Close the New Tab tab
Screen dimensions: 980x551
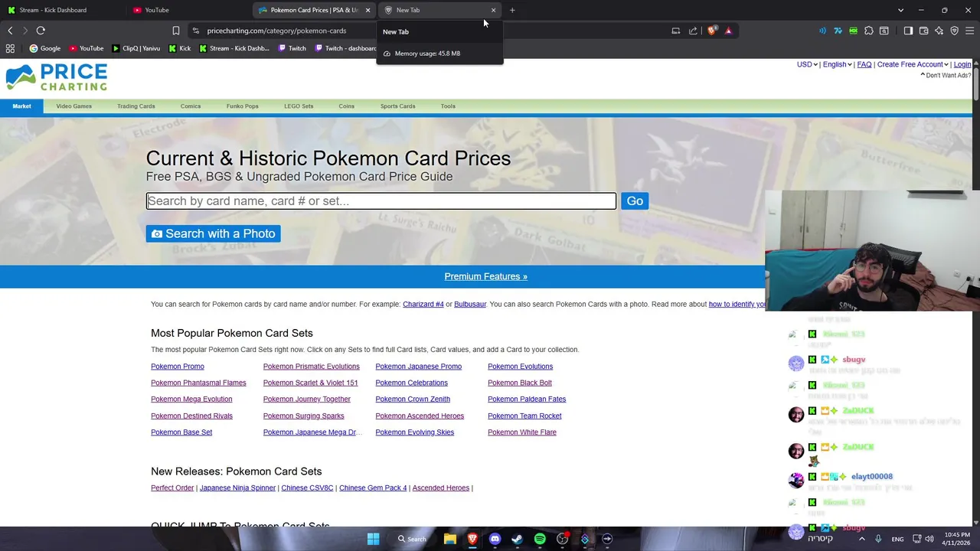493,10
